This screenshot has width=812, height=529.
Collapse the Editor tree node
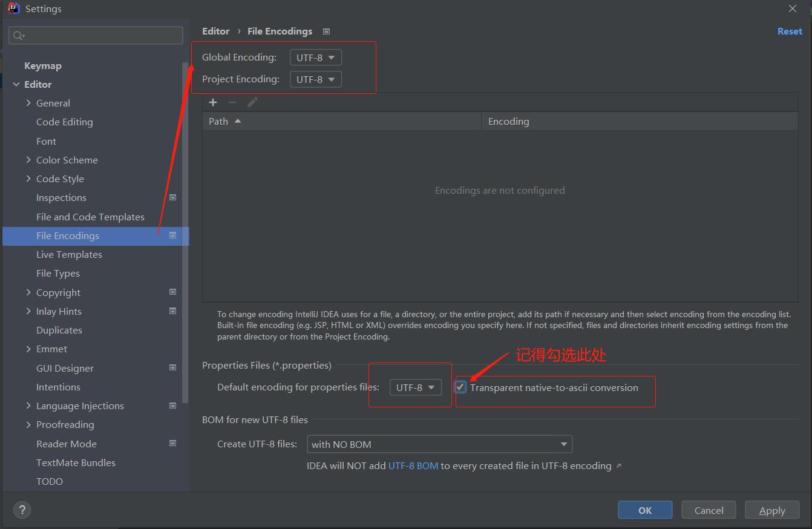point(16,84)
